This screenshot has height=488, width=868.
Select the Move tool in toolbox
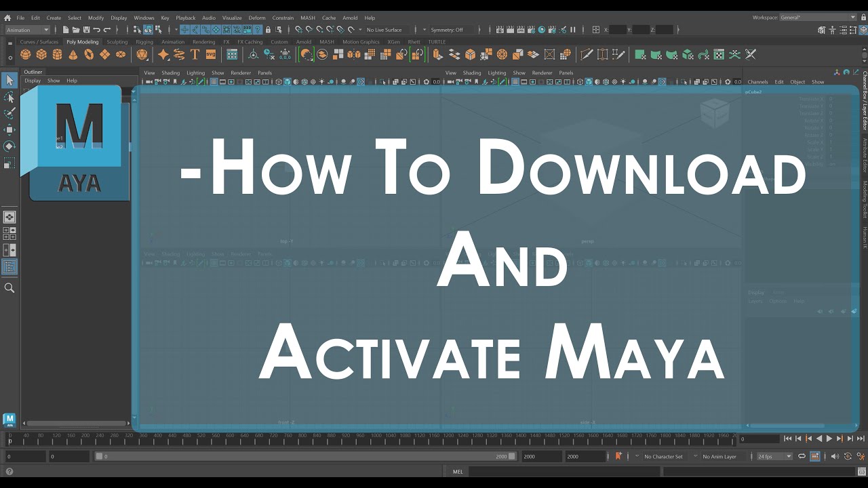[x=9, y=129]
